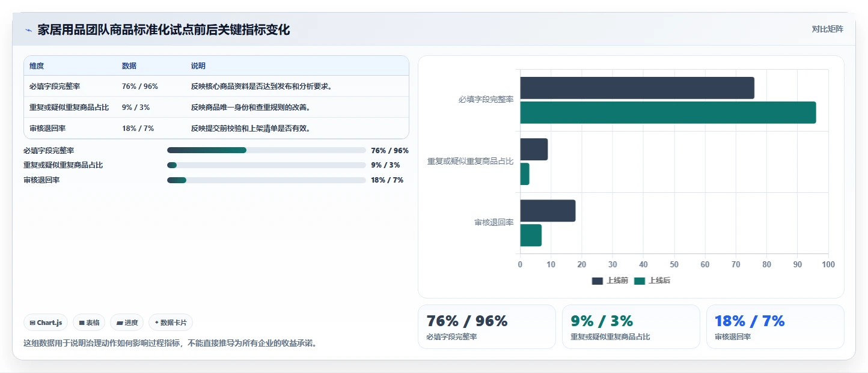Select the 重复或疑似重复商品占比 table row name cell
Screen dimensions: 868x373
[x=69, y=108]
